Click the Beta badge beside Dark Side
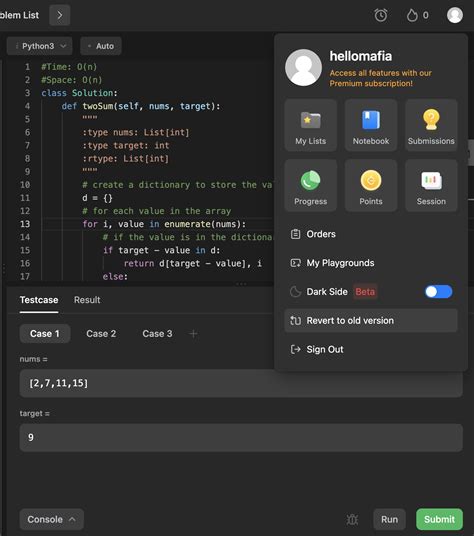 coord(365,292)
